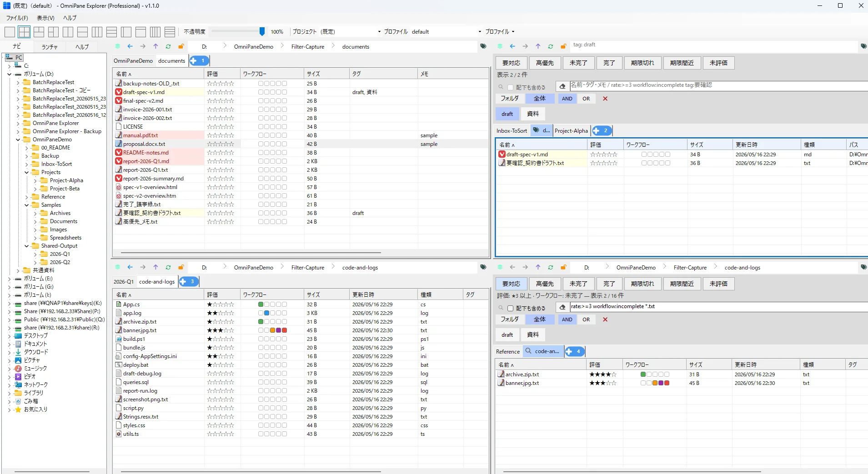Switch to ランチャ sidebar tab
This screenshot has width=868, height=474.
click(x=50, y=47)
